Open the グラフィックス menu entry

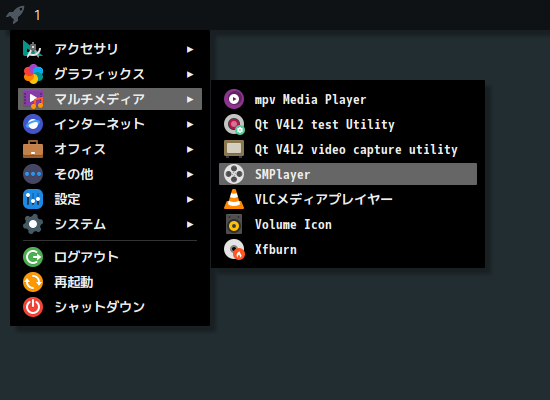coord(110,74)
